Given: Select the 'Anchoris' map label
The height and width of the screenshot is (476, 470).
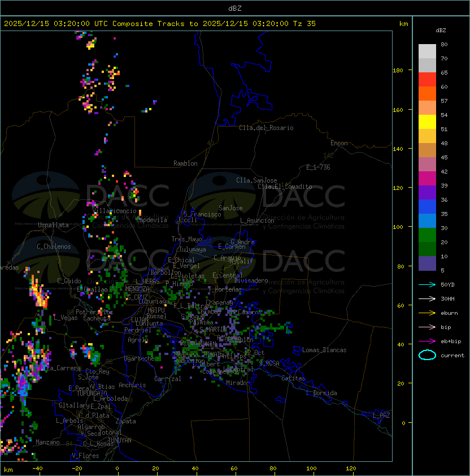Looking at the screenshot, I should (132, 385).
